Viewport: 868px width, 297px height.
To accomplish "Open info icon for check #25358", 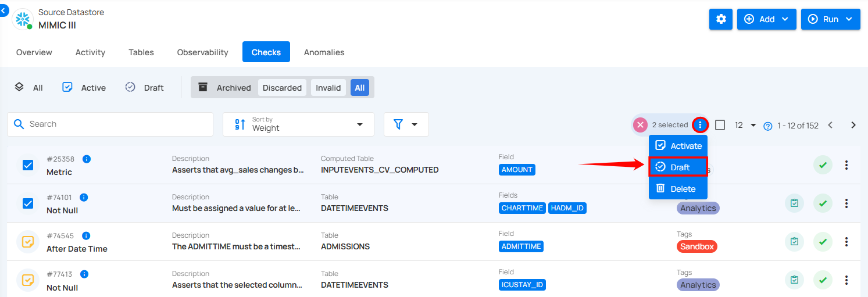I will tap(87, 159).
